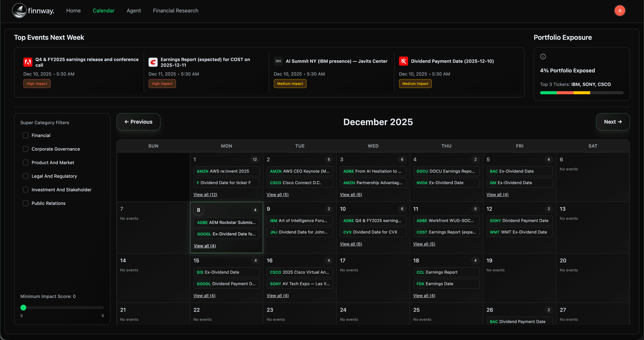Click the red logo on Dividend Payment event
This screenshot has width=644, height=340.
click(x=403, y=61)
